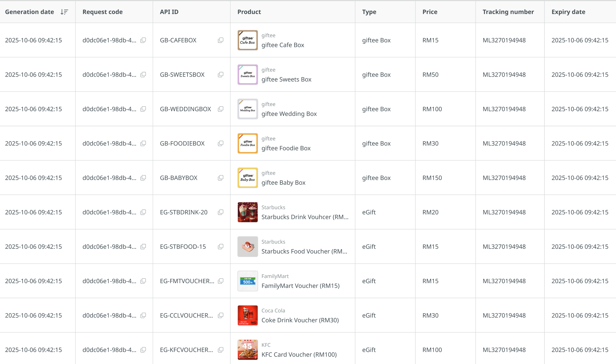The height and width of the screenshot is (364, 616).
Task: Select the giftee Wedding Box product name
Action: pos(289,114)
